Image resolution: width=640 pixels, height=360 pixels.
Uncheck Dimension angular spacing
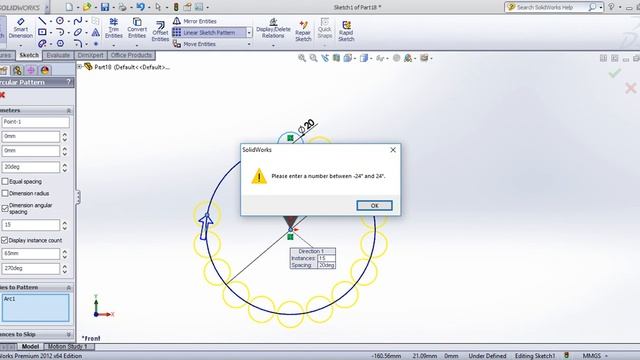tap(5, 208)
